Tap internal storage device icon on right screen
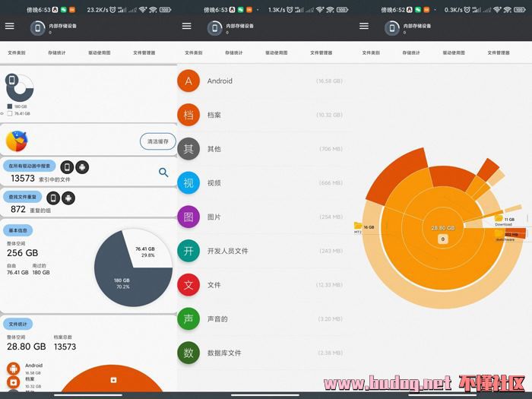The width and height of the screenshot is (532, 399). pos(392,28)
